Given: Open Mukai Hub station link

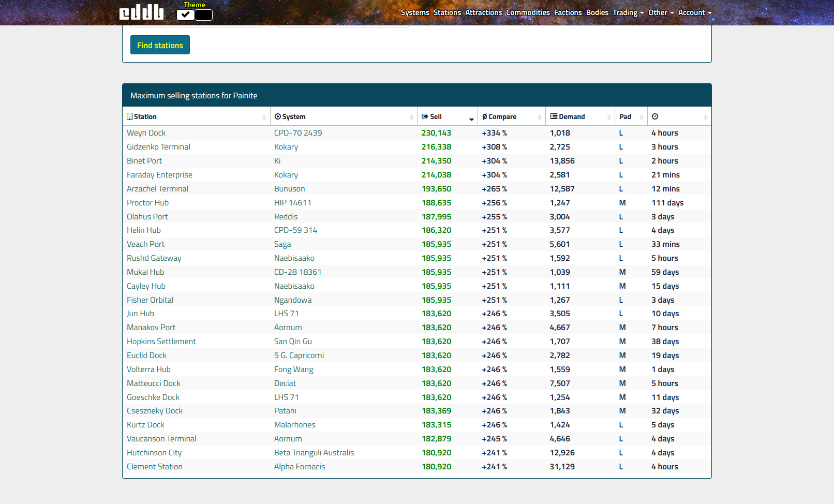Looking at the screenshot, I should click(x=145, y=272).
